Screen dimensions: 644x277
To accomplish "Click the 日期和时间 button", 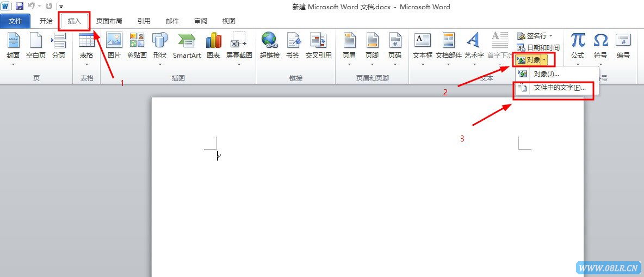I will click(x=538, y=47).
